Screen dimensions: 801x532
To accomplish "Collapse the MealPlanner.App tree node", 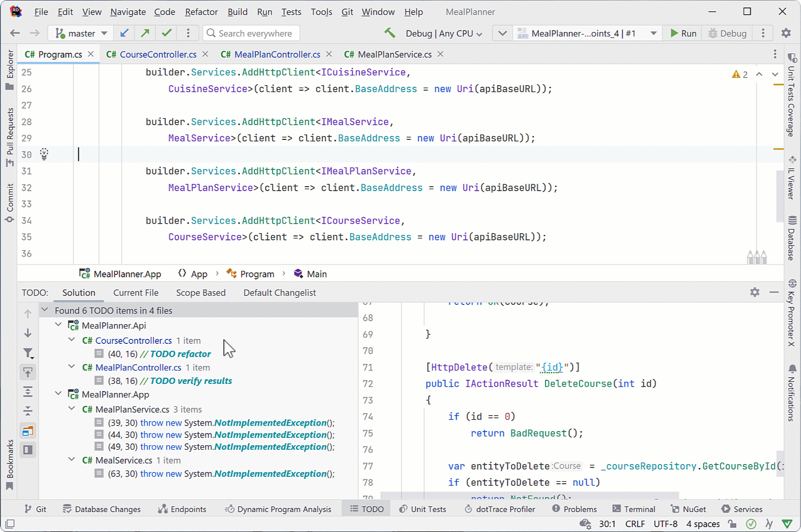I will point(59,393).
